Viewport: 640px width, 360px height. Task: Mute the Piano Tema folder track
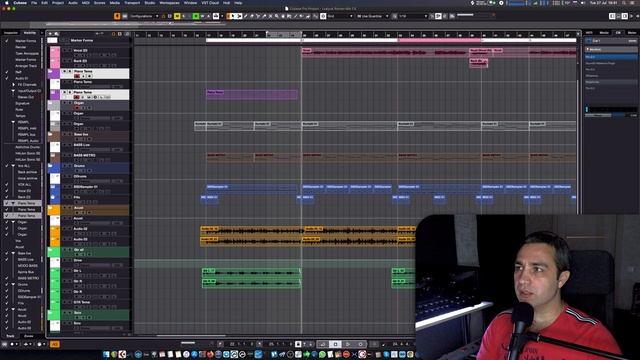click(64, 71)
